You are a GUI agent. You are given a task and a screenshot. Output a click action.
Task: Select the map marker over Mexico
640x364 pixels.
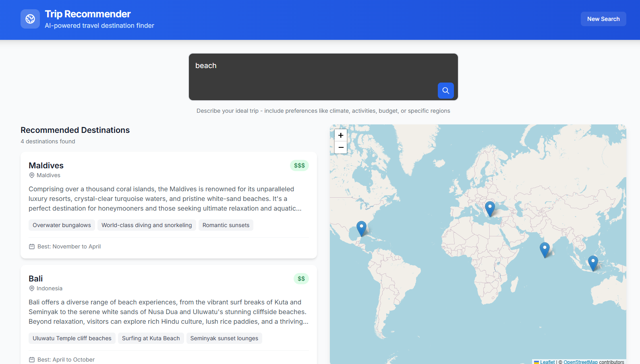pyautogui.click(x=361, y=228)
